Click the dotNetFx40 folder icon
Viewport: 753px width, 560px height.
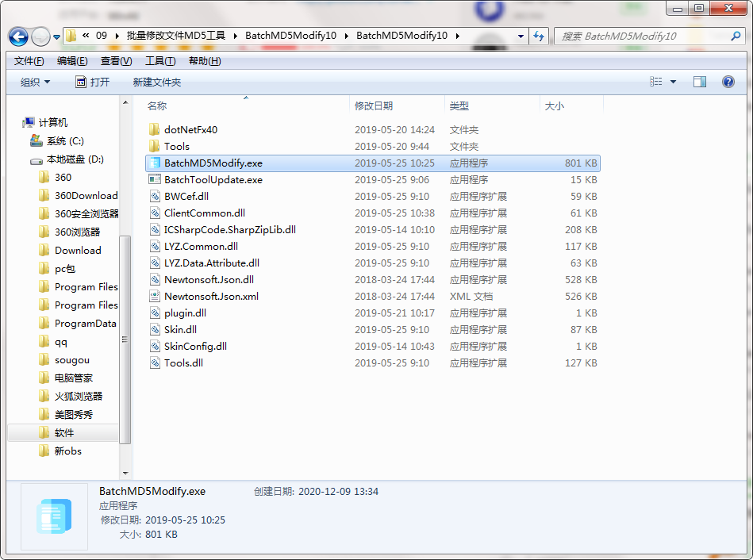click(154, 129)
